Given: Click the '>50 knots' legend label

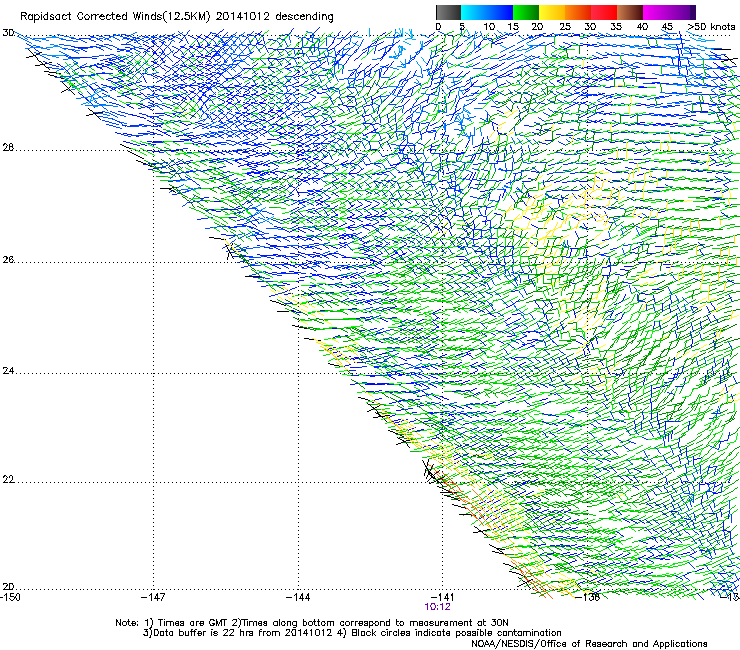Looking at the screenshot, I should tap(711, 27).
